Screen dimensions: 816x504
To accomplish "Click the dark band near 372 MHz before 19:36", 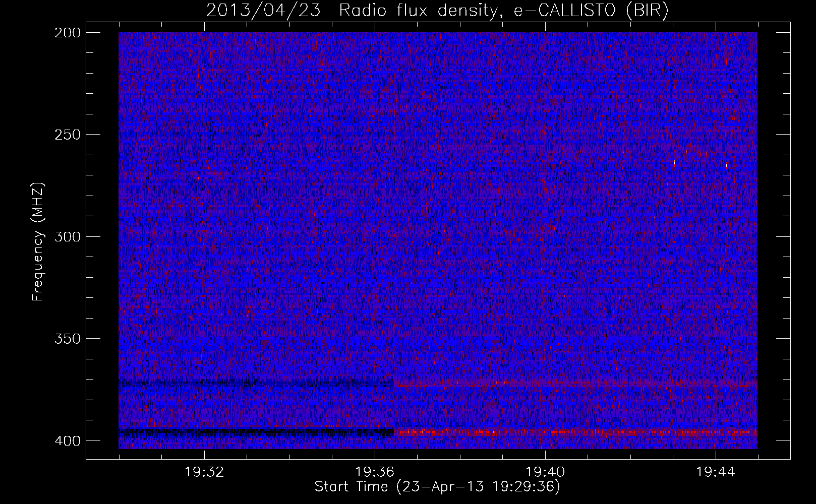I will pyautogui.click(x=256, y=384).
